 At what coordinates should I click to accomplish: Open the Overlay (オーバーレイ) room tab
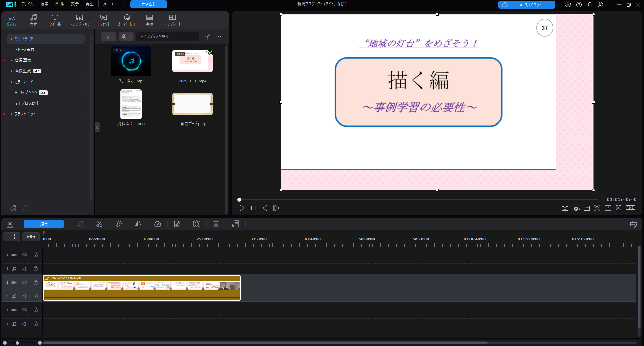pyautogui.click(x=127, y=20)
